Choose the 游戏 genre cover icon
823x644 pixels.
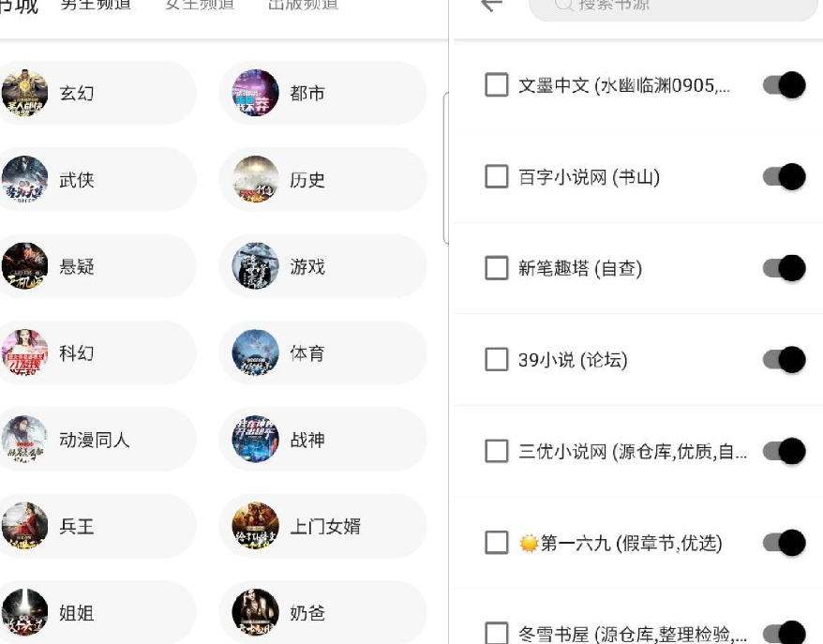[x=255, y=266]
